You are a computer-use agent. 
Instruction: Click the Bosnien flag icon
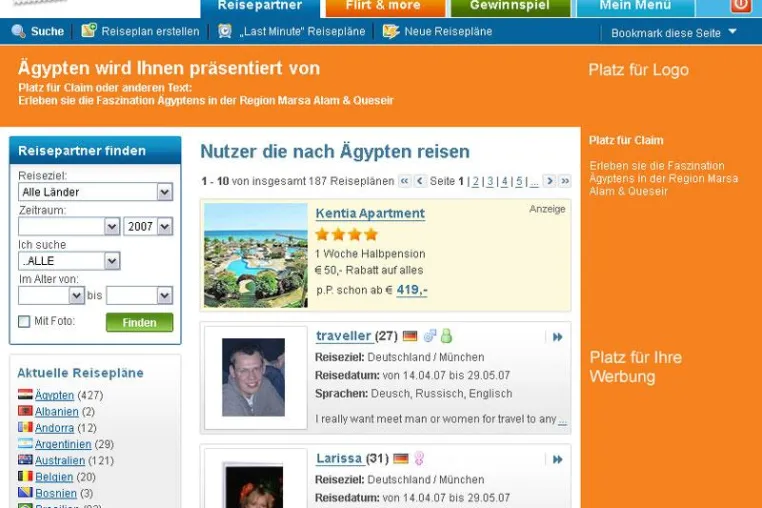[x=25, y=492]
